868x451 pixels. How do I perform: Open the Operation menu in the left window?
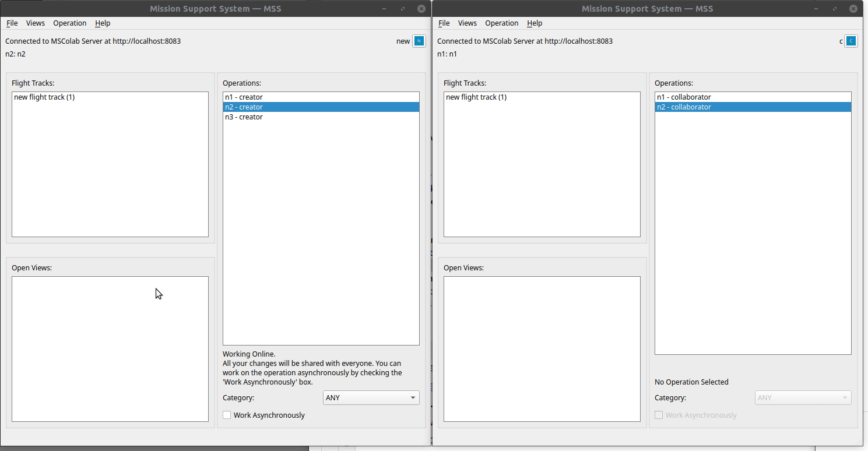pyautogui.click(x=69, y=23)
